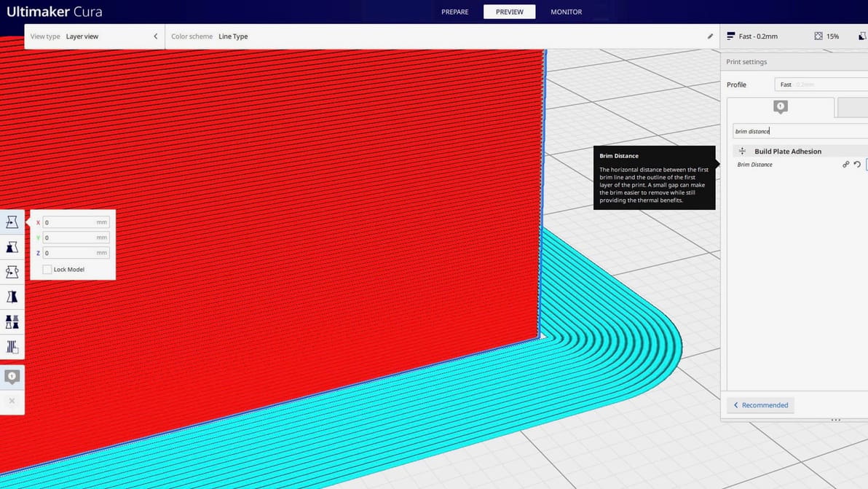Click the Build Plate Adhesion category icon

pyautogui.click(x=742, y=151)
